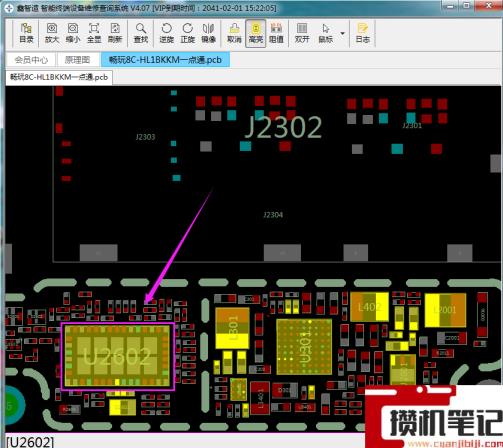
Task: Select the highlighted 畅玩8C-HL1BKKM一点通.pcb tab
Action: (x=165, y=60)
